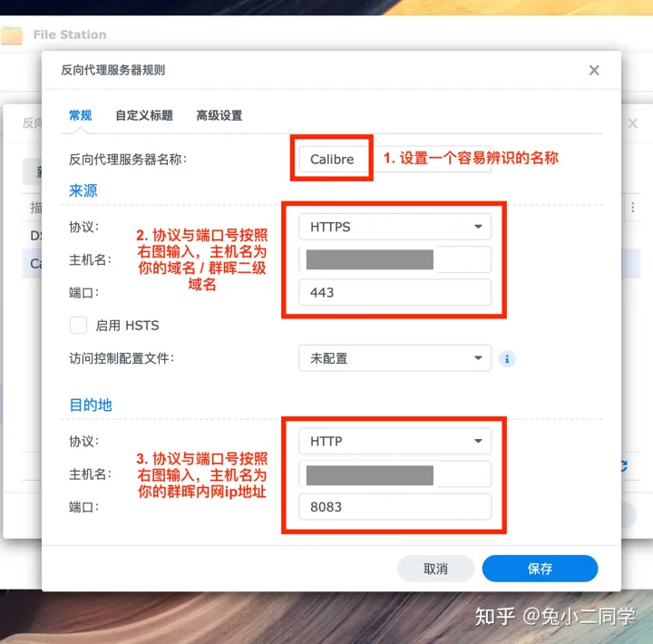Open the 访问控制配置文件 dropdown
Image resolution: width=653 pixels, height=644 pixels.
point(395,358)
